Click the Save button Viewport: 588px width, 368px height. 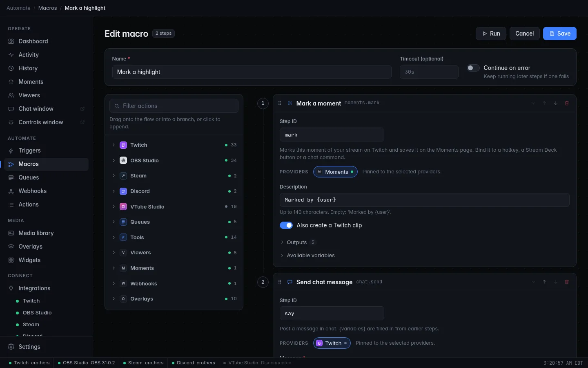pos(560,34)
